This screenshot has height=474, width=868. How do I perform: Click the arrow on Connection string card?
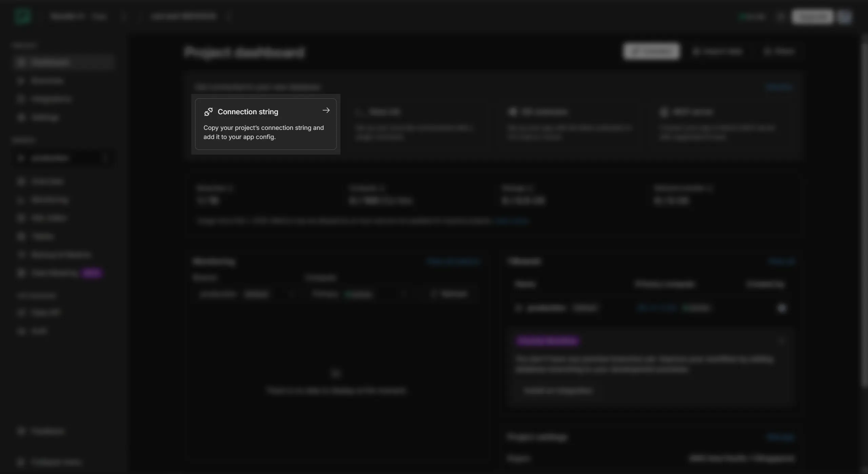tap(326, 111)
